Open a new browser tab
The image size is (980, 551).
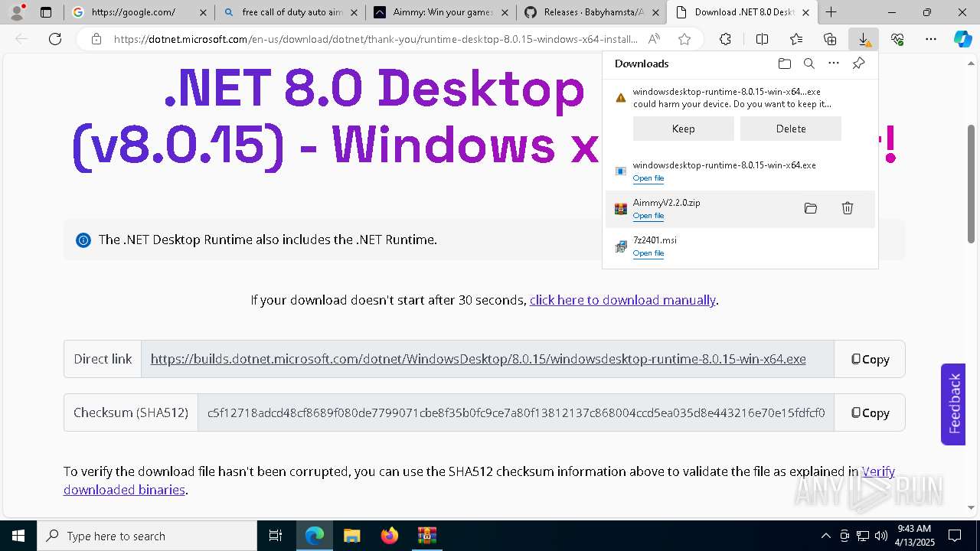(x=831, y=12)
